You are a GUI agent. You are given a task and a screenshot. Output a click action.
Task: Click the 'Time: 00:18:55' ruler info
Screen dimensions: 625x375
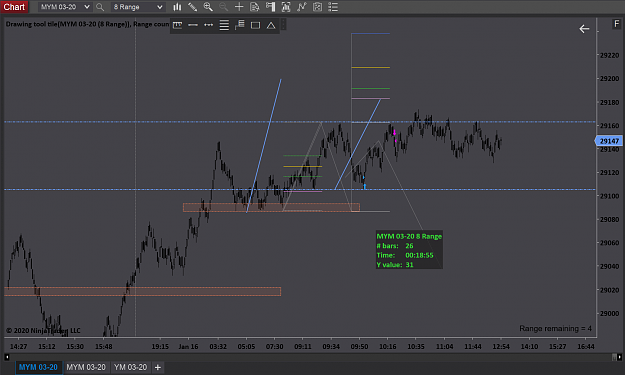click(405, 255)
